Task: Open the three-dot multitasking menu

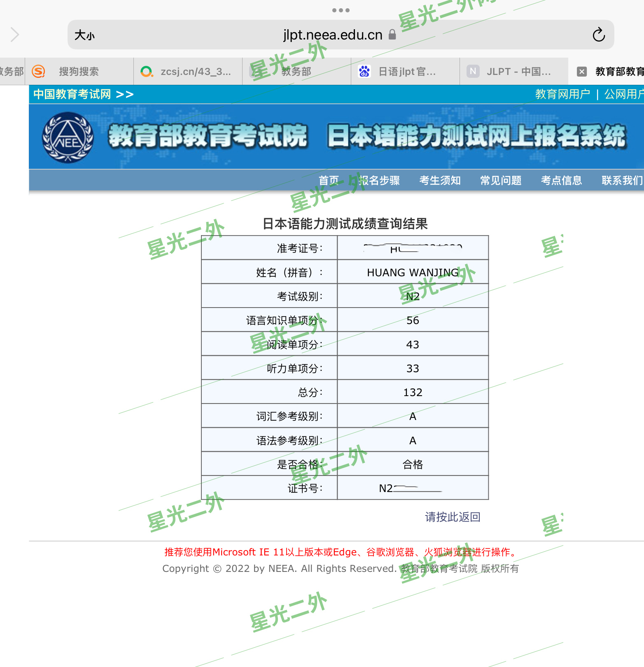Action: (341, 10)
